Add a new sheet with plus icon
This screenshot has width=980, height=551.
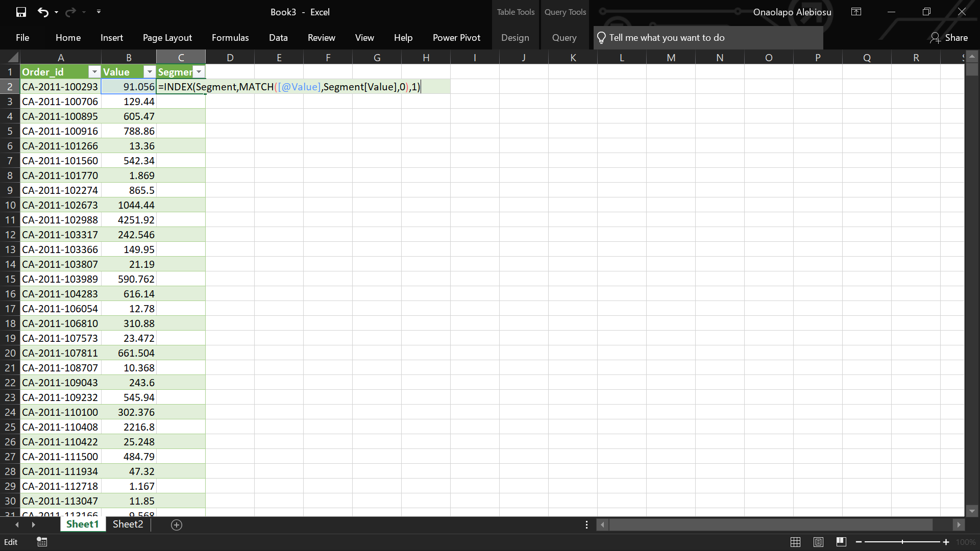[x=177, y=525]
